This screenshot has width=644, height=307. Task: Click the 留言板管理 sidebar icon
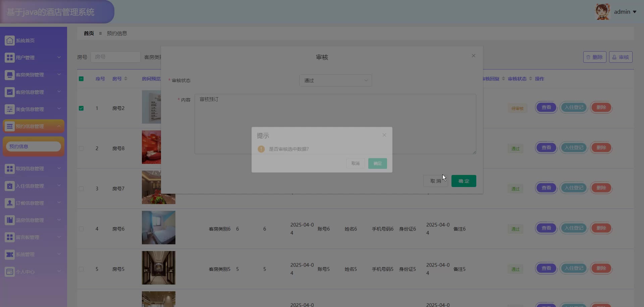[x=10, y=237]
